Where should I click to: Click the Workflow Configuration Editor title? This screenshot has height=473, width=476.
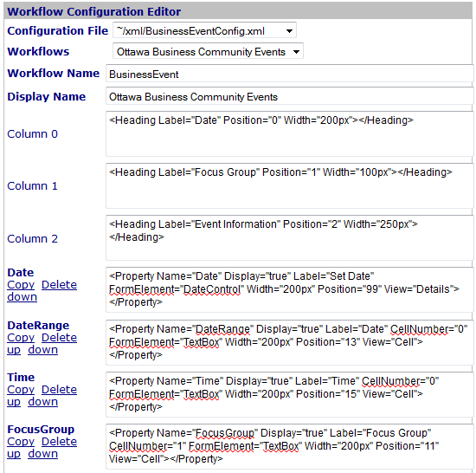coord(94,11)
